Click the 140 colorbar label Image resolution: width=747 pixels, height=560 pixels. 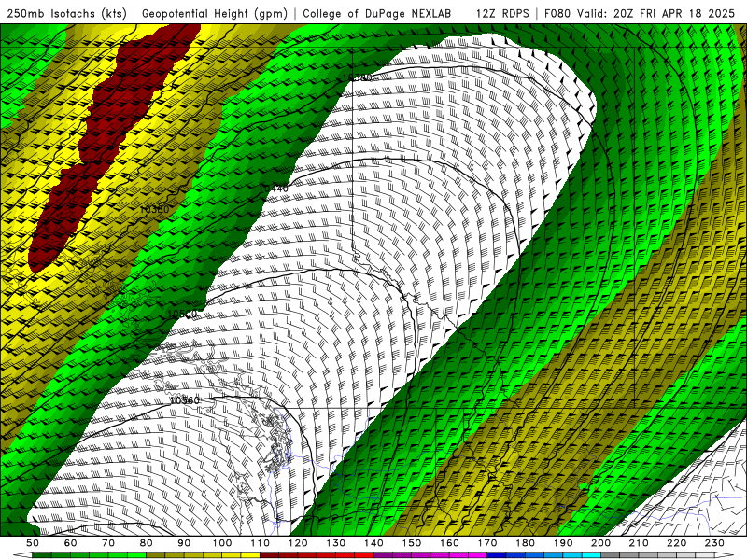pos(373,543)
